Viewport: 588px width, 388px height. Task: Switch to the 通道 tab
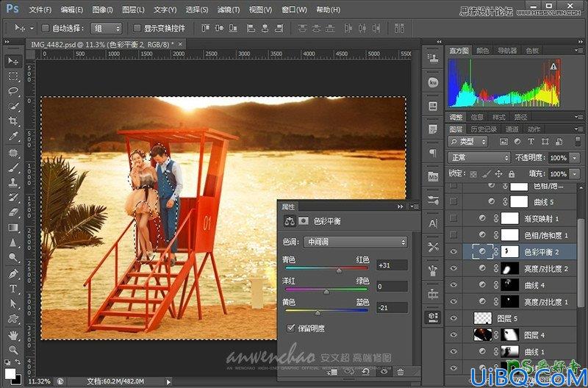(x=512, y=129)
